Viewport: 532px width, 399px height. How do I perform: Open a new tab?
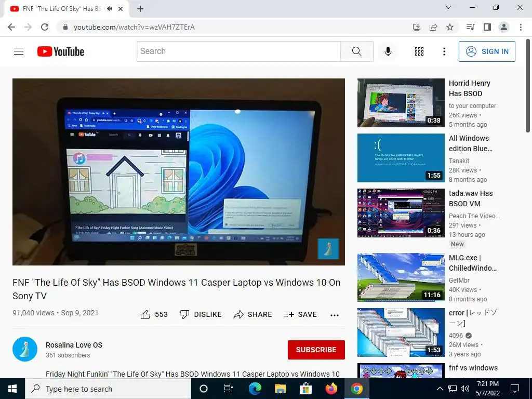tap(140, 9)
